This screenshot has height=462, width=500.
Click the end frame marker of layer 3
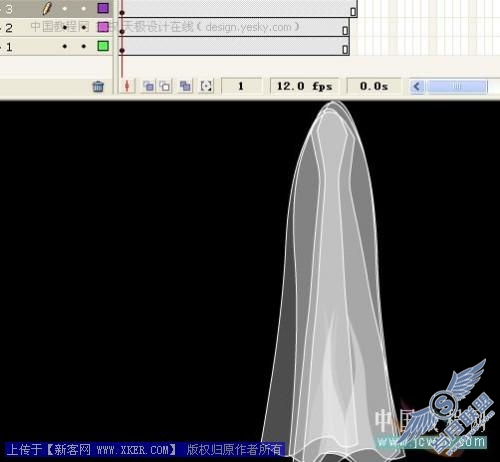pyautogui.click(x=353, y=12)
